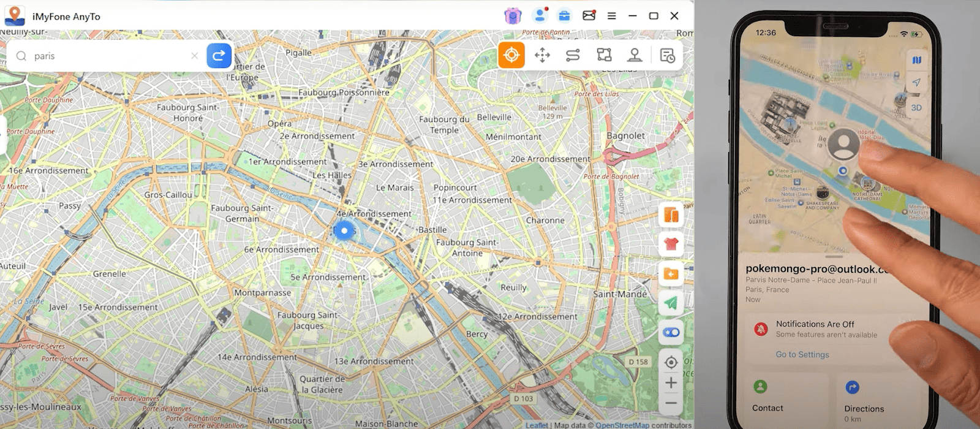Tap the notifications-off bell icon
This screenshot has height=429, width=980.
coord(761,328)
